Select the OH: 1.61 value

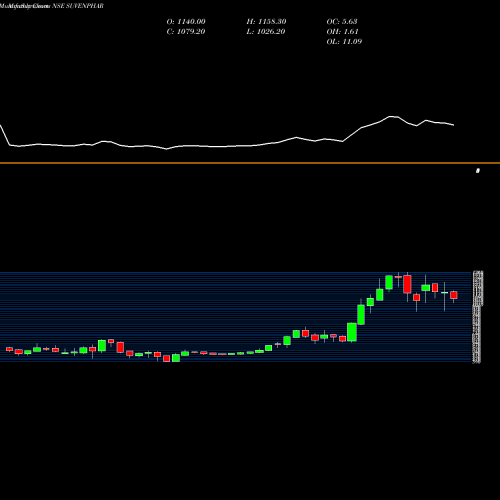[x=342, y=32]
